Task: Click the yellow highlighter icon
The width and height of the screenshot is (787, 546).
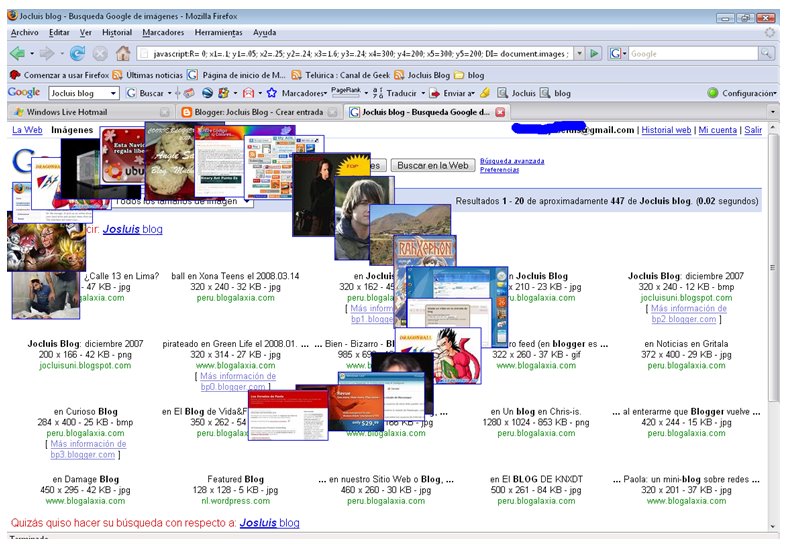Action: pos(485,93)
